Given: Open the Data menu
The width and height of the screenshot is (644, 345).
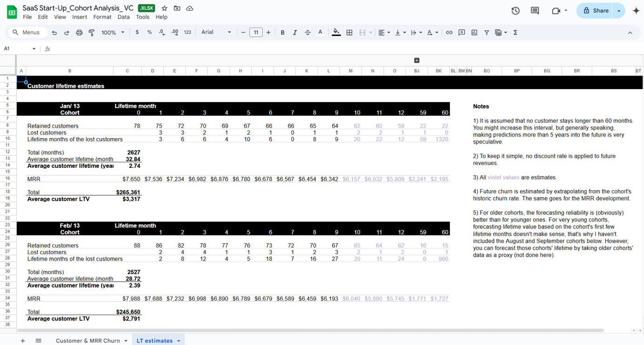Looking at the screenshot, I should (x=123, y=17).
